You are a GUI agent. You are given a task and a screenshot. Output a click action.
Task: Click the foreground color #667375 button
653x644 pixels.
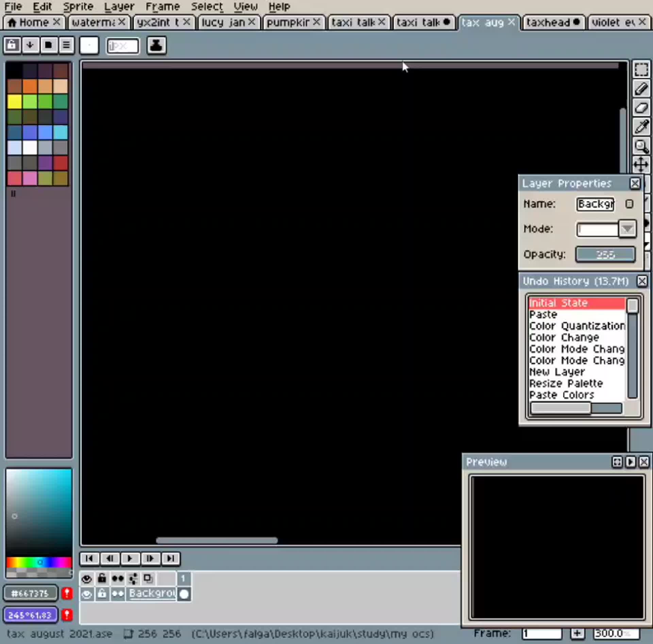[x=30, y=593]
